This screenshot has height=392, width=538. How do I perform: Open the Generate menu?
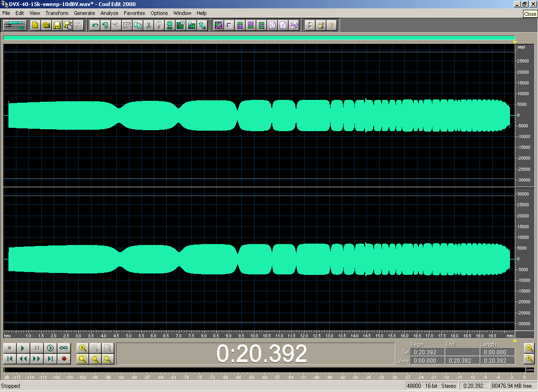pyautogui.click(x=85, y=13)
